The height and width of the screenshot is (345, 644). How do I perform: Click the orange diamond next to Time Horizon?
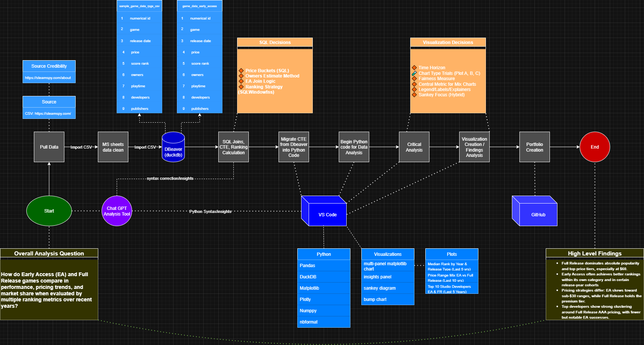(x=414, y=68)
